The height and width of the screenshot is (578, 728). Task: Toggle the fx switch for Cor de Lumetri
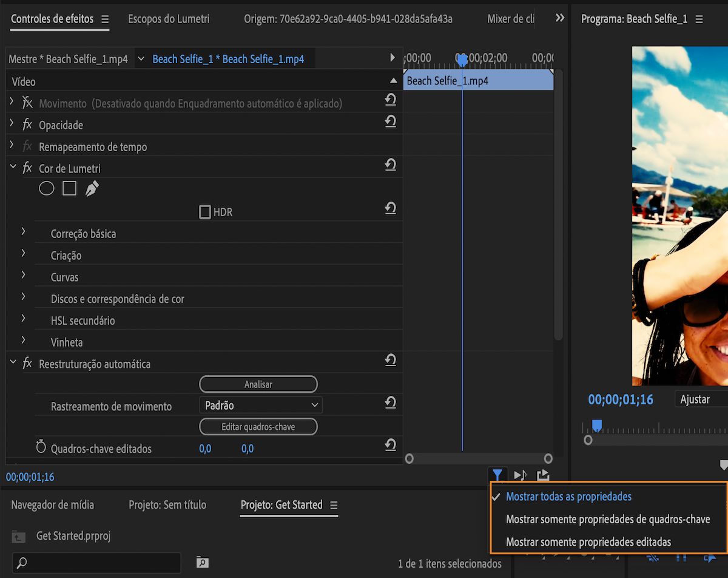coord(27,168)
